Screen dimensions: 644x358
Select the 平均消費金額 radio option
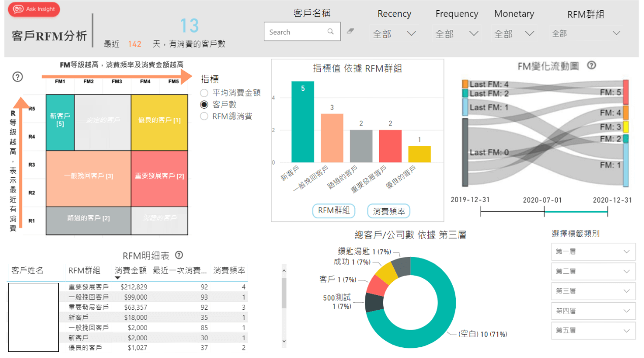[x=205, y=93]
